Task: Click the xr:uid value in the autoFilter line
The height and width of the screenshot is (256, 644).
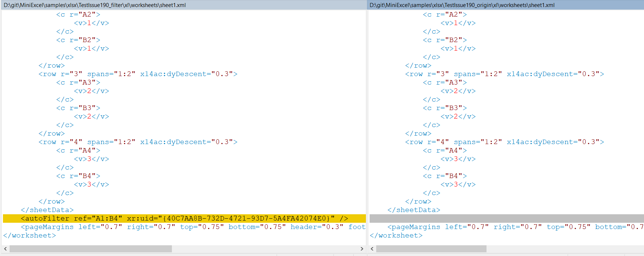Action: click(x=246, y=218)
